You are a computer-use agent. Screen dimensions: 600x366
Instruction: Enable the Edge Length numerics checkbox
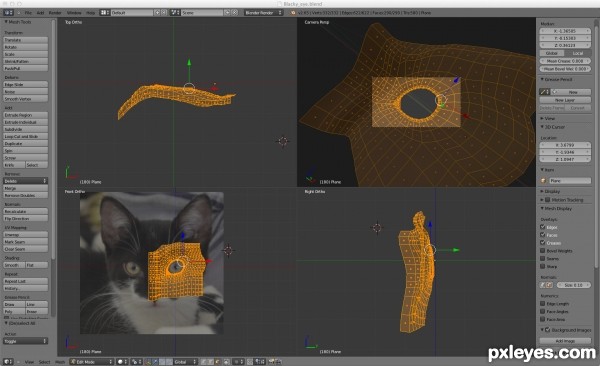[542, 303]
